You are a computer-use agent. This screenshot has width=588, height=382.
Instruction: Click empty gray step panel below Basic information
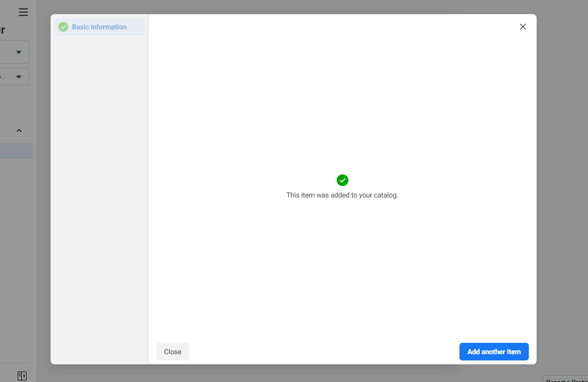coord(100,196)
